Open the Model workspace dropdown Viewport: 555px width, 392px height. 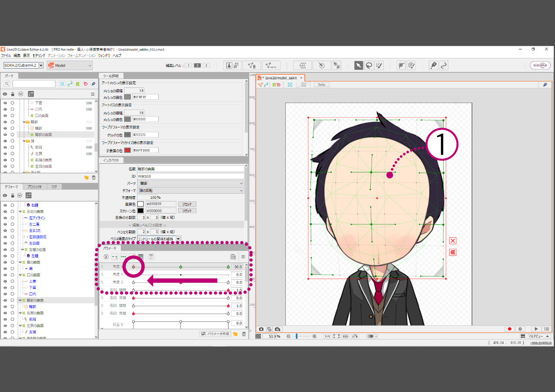70,65
